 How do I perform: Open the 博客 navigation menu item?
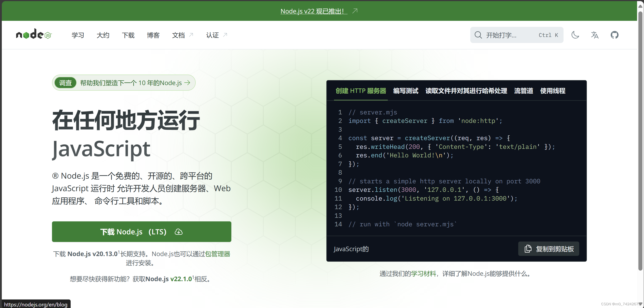point(153,35)
